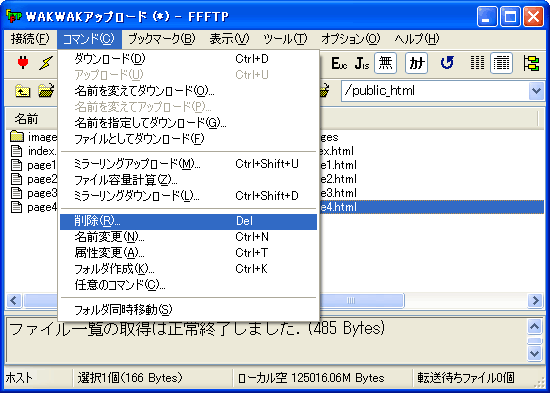This screenshot has height=393, width=550.
Task: Open the ヘルプ(H) menu
Action: point(417,39)
